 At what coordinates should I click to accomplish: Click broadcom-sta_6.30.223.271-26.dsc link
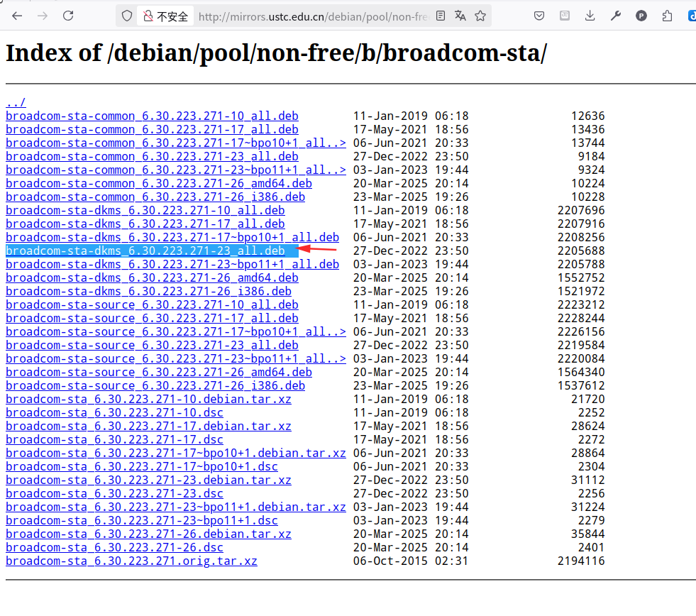(x=114, y=548)
